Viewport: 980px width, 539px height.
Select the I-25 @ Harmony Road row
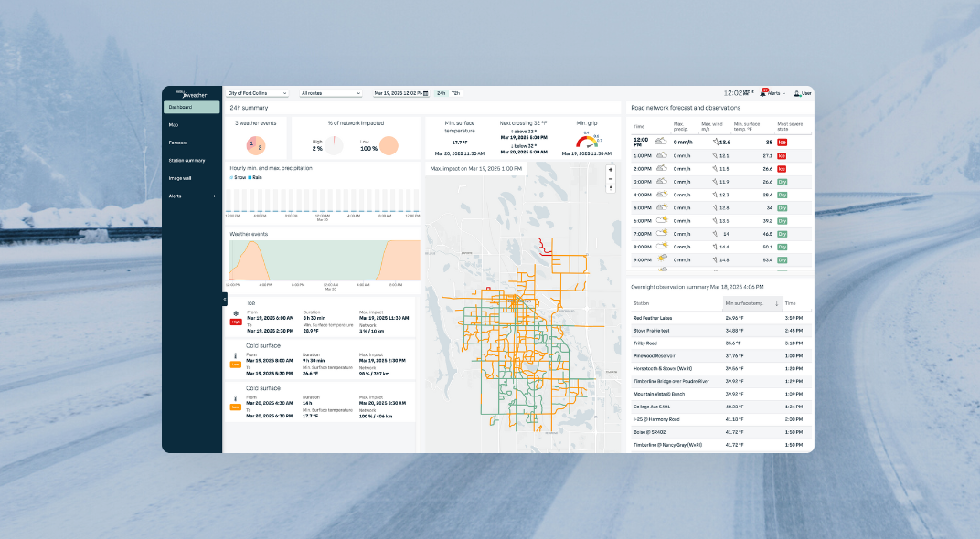click(x=720, y=419)
